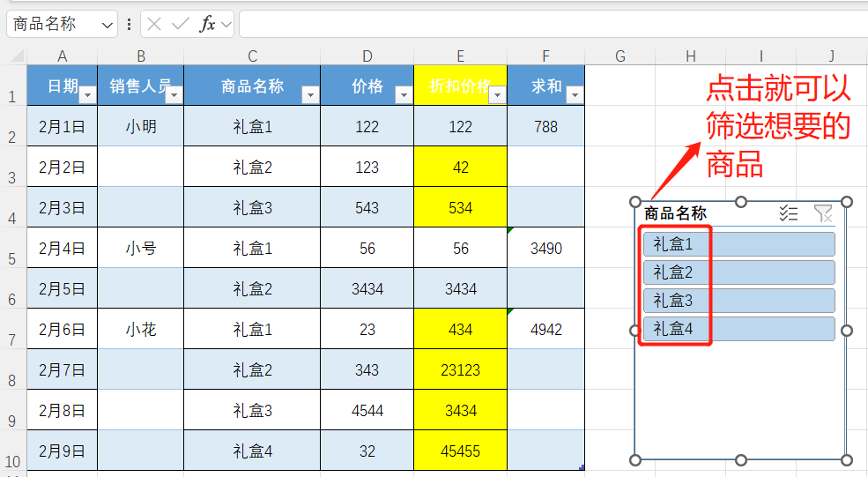Open the 日期 column filter dropdown

[87, 95]
